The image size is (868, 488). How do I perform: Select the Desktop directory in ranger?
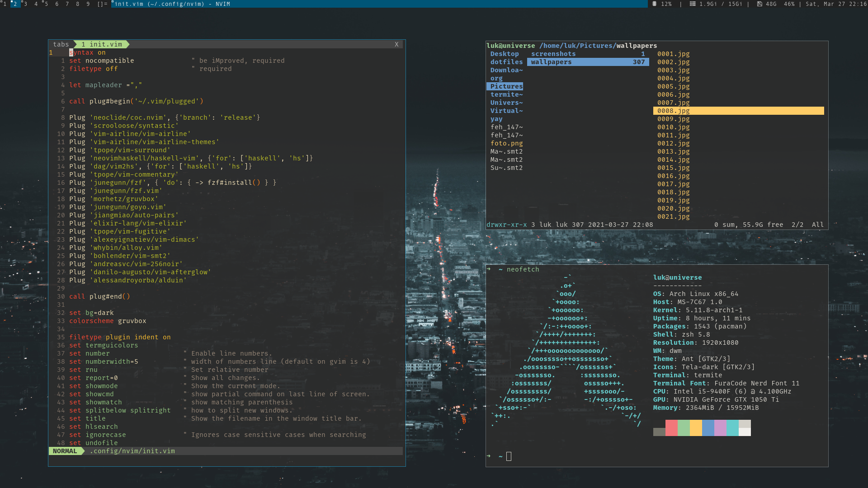pyautogui.click(x=505, y=54)
